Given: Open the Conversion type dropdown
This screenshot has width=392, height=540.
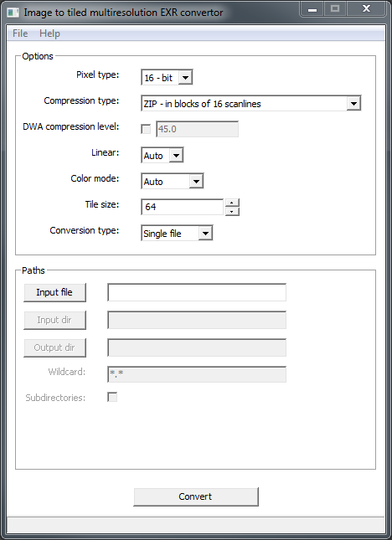Looking at the screenshot, I should [x=177, y=233].
